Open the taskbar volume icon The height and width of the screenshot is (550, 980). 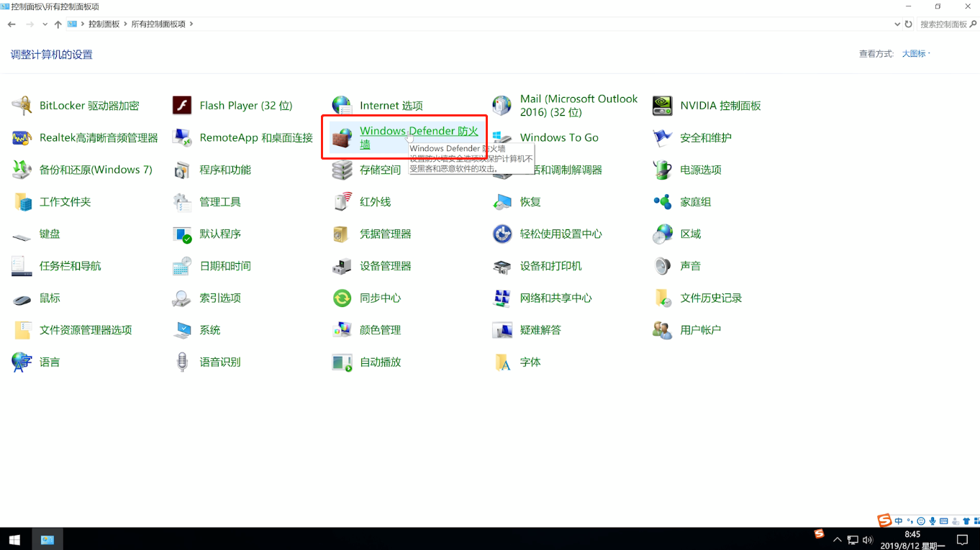coord(868,540)
